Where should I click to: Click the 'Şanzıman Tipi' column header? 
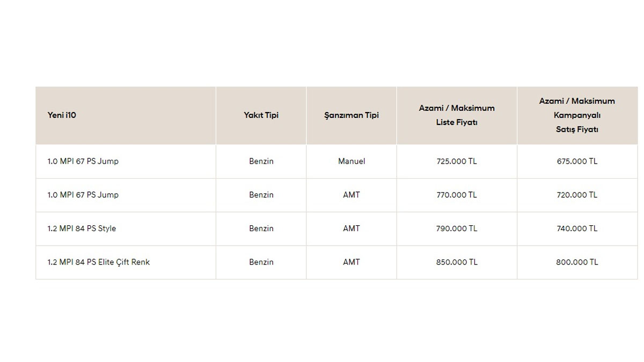click(x=352, y=115)
